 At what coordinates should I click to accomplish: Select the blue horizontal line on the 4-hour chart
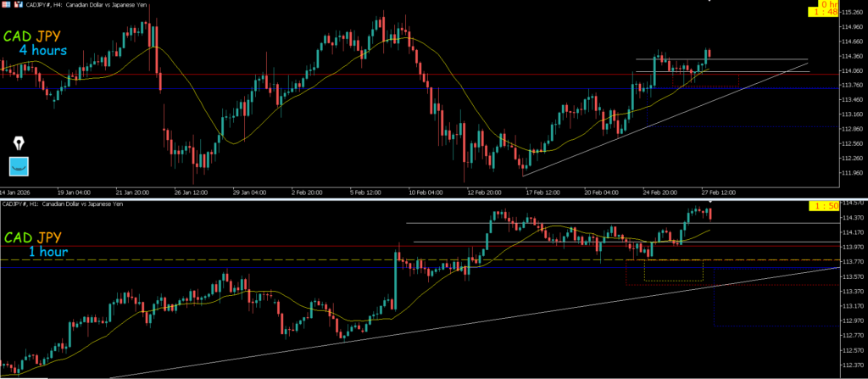pyautogui.click(x=339, y=88)
